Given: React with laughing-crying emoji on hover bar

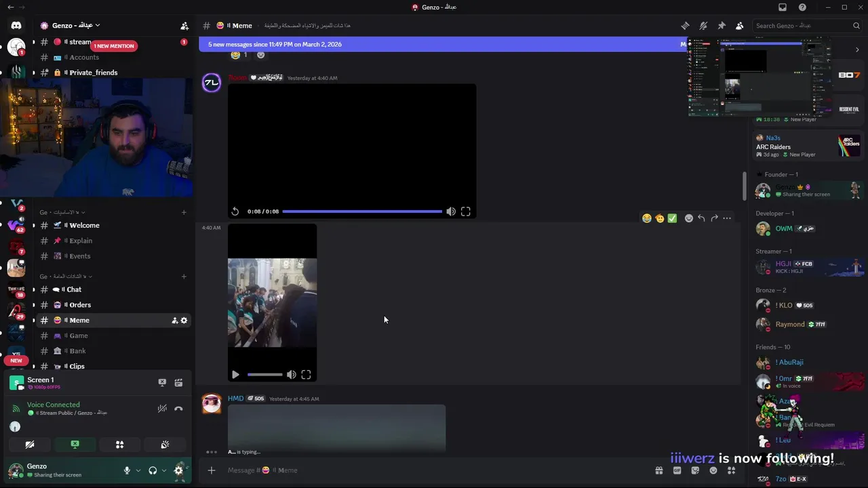Looking at the screenshot, I should [x=647, y=218].
